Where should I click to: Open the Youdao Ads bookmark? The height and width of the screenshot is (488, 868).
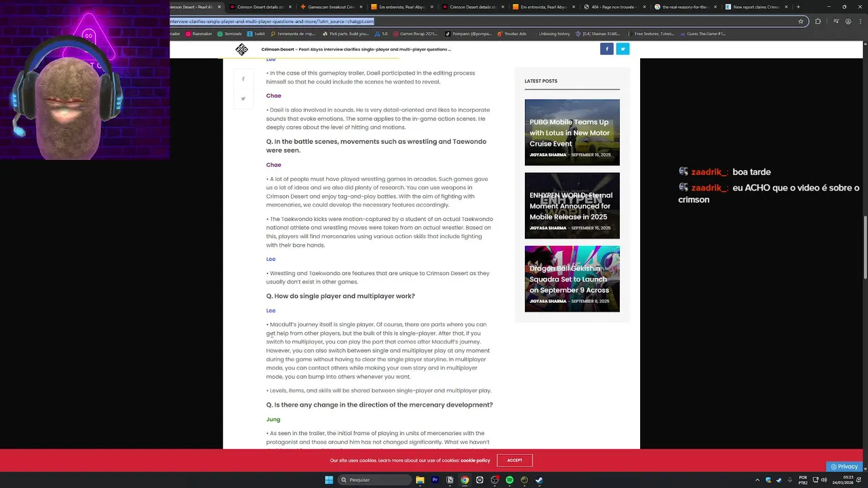[511, 33]
